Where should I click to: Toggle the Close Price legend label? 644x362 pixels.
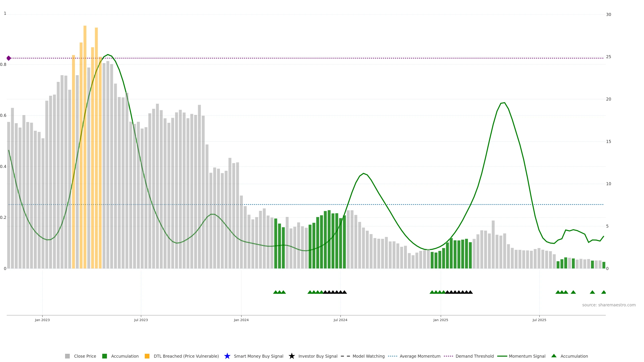(85, 356)
